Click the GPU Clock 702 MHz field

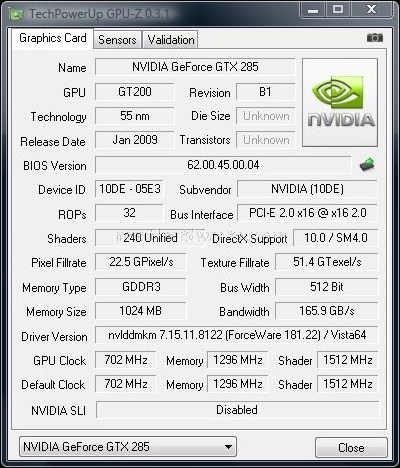(126, 360)
